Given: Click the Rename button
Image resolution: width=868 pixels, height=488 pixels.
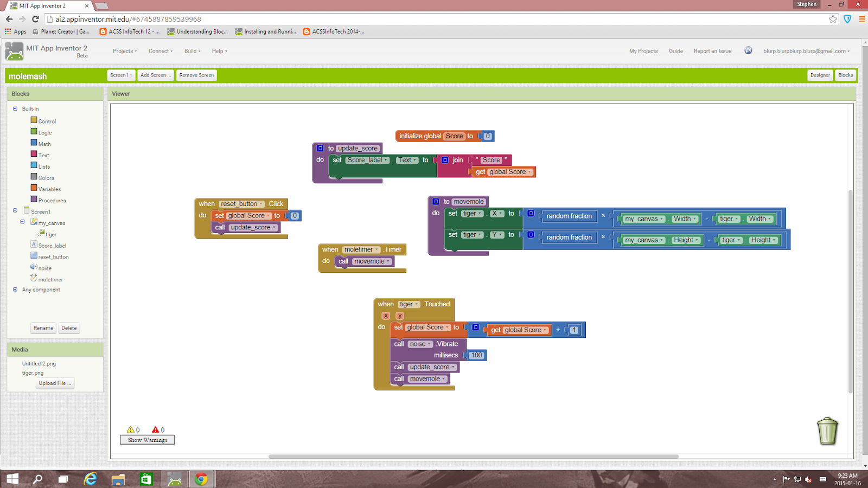Looking at the screenshot, I should point(43,328).
